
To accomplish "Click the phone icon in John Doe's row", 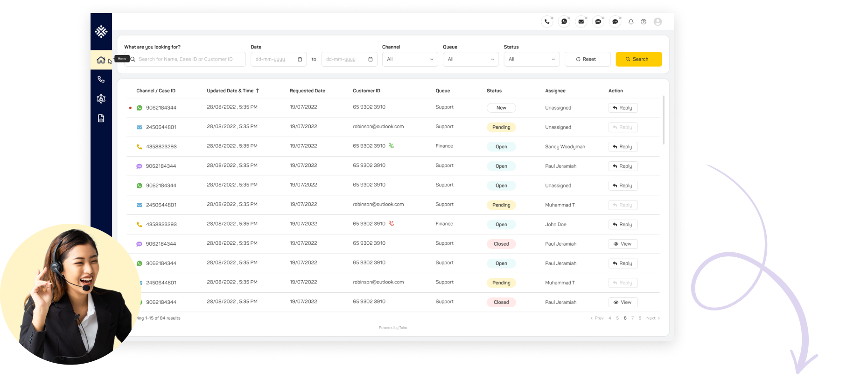I will [139, 224].
